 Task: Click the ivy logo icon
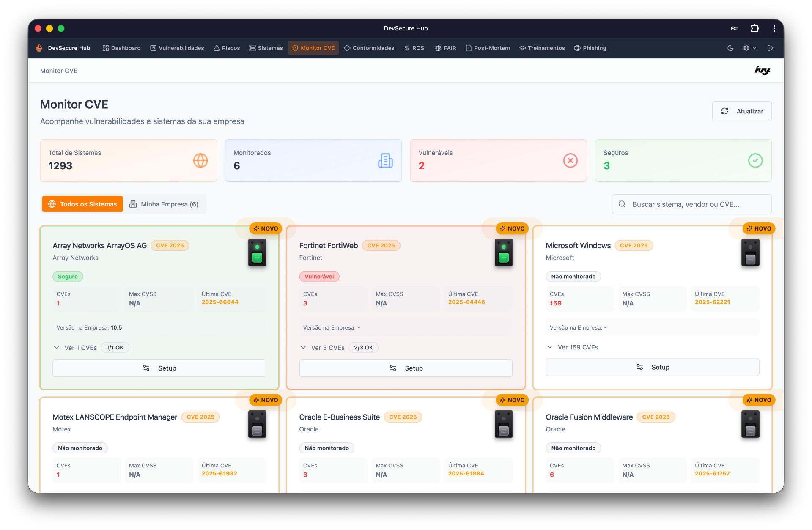[763, 70]
